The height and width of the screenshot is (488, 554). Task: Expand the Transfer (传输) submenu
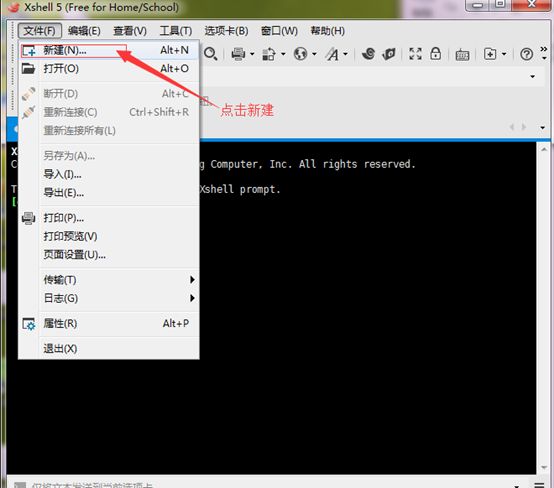tap(108, 280)
